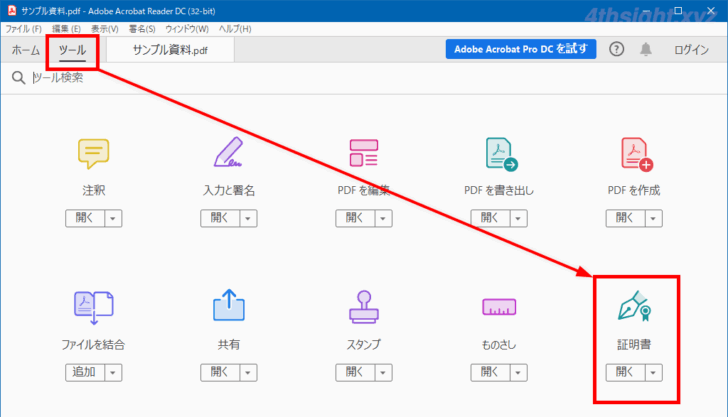Click the PDF を作成 create icon
Image resolution: width=728 pixels, height=417 pixels.
pyautogui.click(x=637, y=154)
